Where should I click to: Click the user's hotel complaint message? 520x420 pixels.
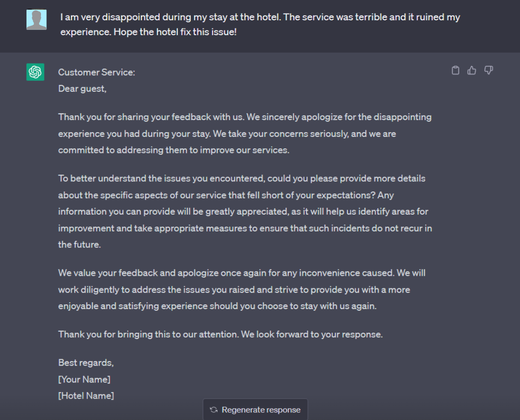[x=260, y=26]
